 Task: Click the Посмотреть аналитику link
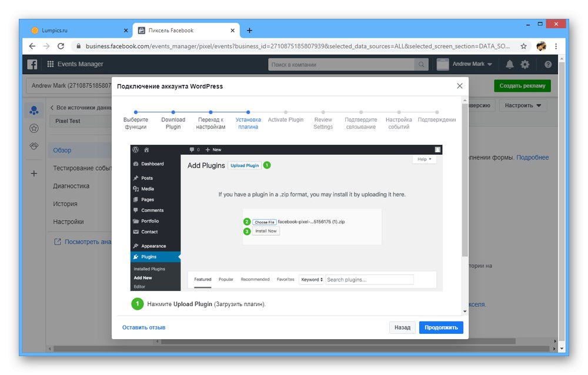click(83, 242)
